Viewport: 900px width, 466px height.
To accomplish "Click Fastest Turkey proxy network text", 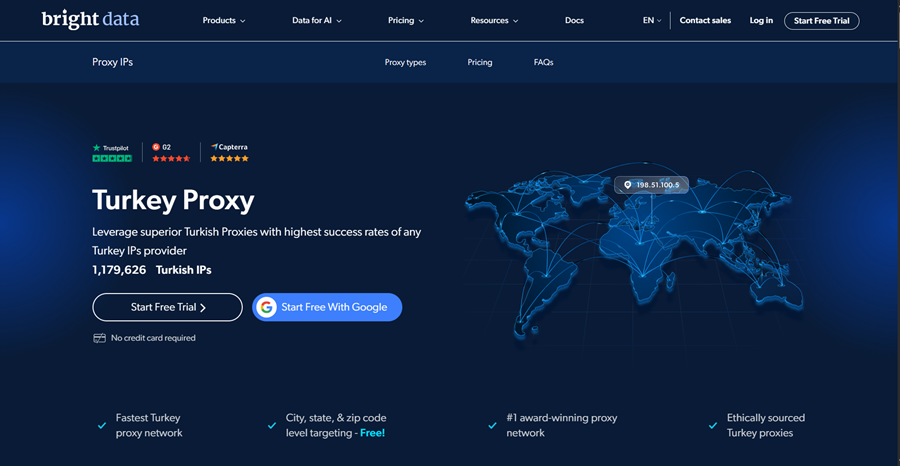I will click(149, 425).
